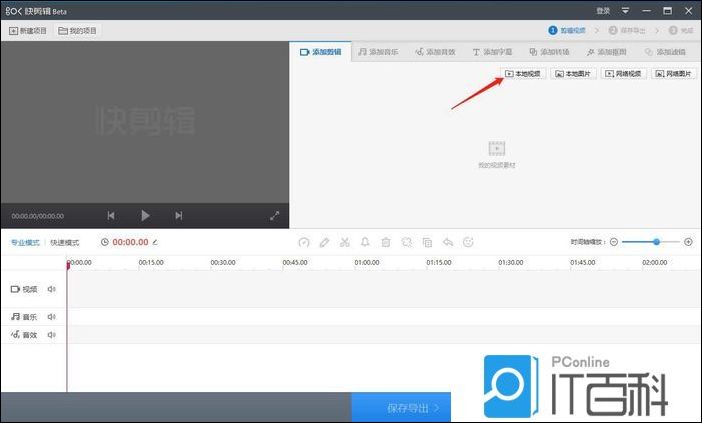Enter fullscreen preview with the expand icon

(275, 215)
